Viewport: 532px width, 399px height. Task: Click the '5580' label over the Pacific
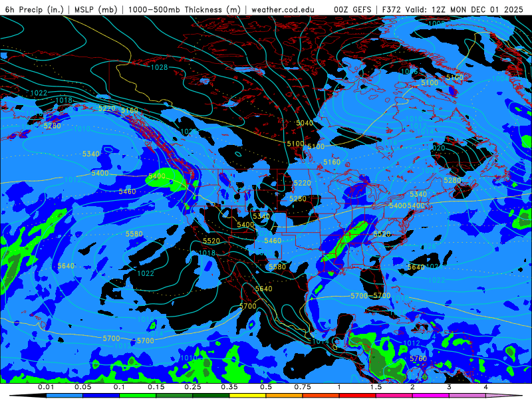[134, 234]
